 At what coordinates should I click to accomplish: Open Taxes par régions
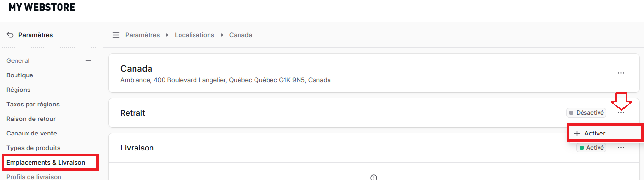coord(33,104)
